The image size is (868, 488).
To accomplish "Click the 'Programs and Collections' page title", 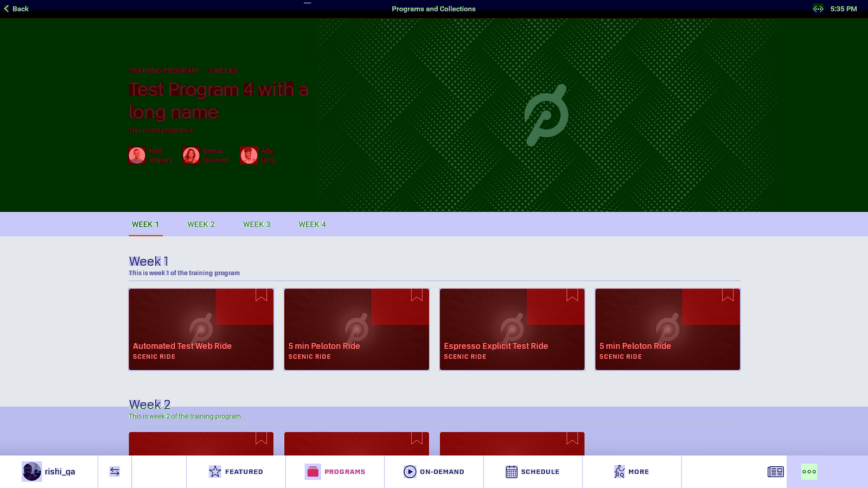I will point(433,9).
